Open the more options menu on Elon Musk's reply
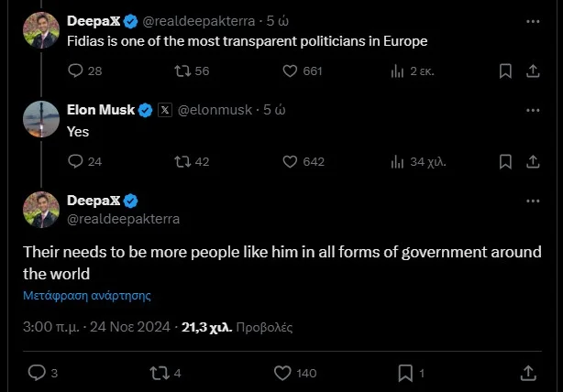The height and width of the screenshot is (392, 563). coord(533,110)
